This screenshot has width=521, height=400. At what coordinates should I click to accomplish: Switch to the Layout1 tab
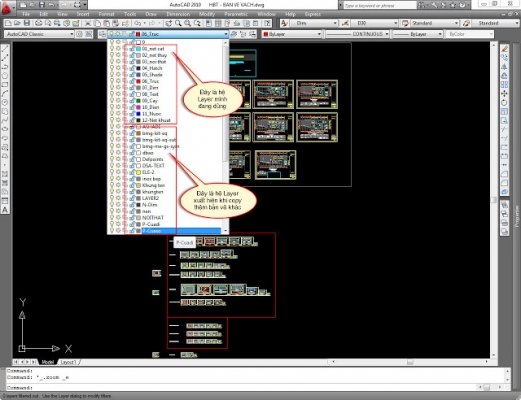coord(69,362)
